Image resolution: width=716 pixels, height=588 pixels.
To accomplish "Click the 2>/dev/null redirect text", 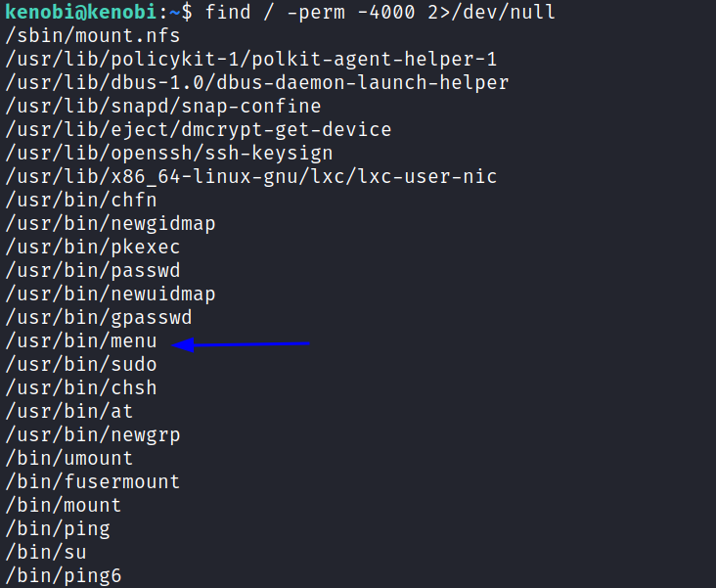I will pyautogui.click(x=491, y=13).
